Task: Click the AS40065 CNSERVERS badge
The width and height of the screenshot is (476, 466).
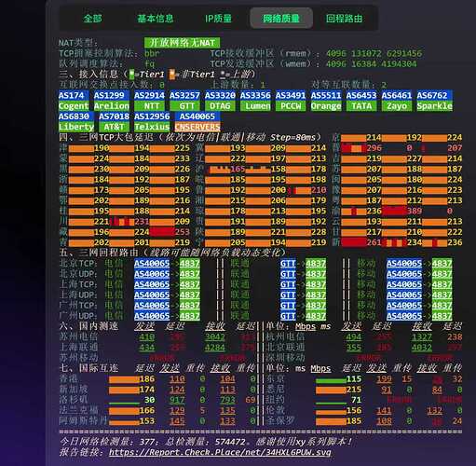Action: click(x=197, y=122)
